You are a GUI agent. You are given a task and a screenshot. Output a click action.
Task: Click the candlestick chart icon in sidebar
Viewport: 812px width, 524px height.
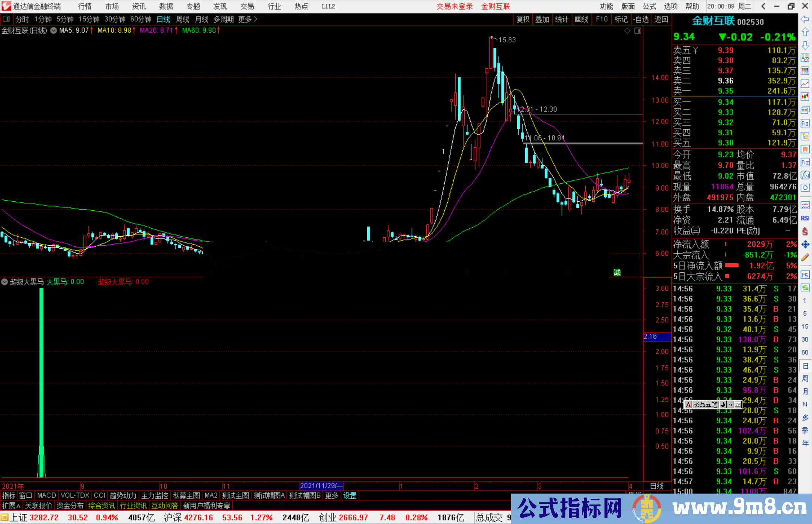[x=805, y=97]
